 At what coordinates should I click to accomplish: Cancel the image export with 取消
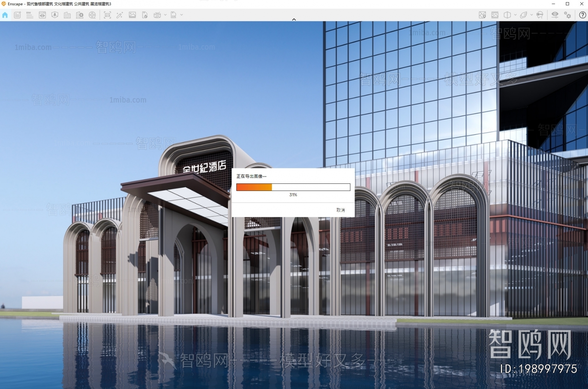coord(340,210)
